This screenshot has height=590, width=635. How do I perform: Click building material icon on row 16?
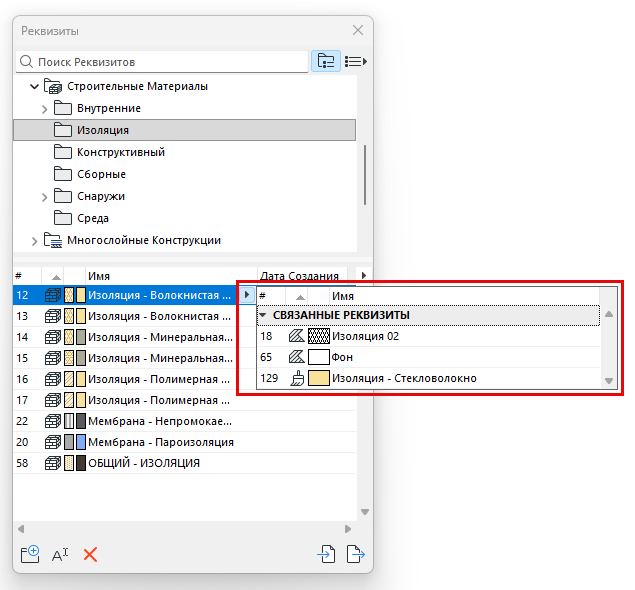(x=53, y=379)
